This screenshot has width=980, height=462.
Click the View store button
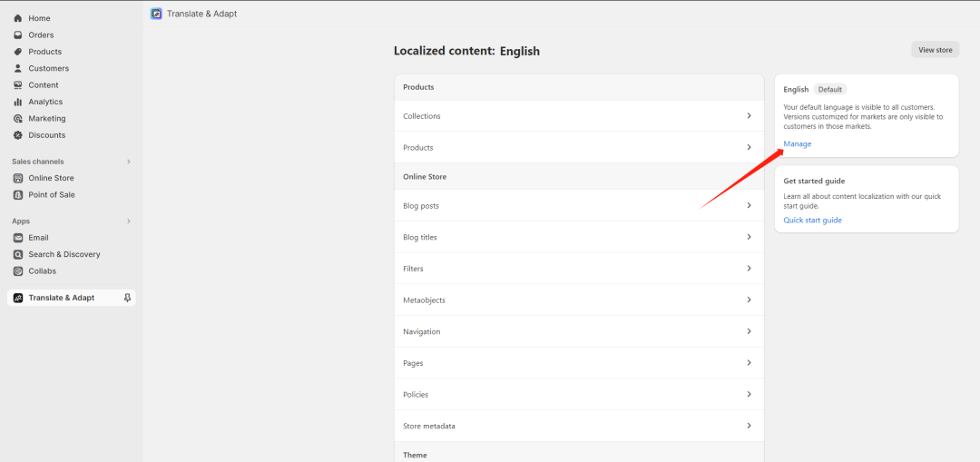tap(935, 50)
